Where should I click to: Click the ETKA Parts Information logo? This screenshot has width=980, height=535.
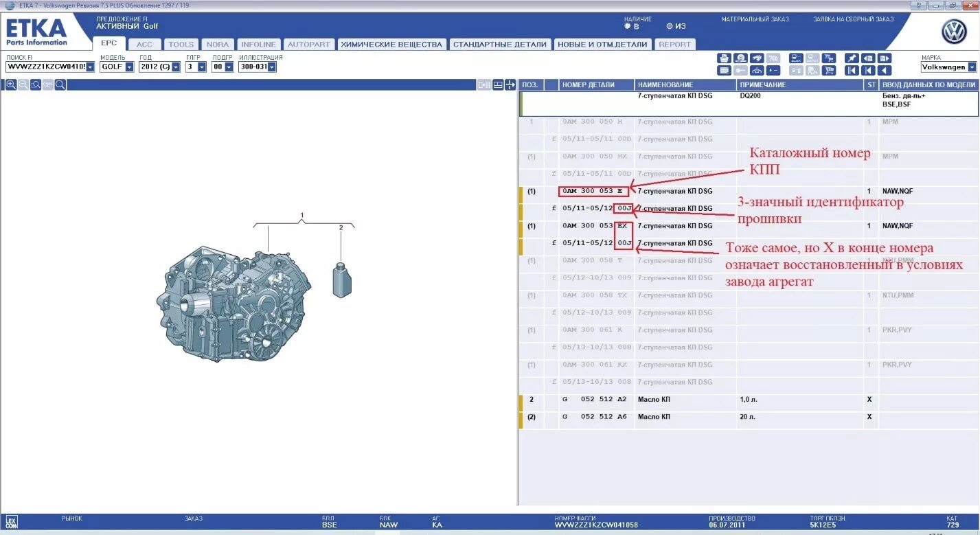point(37,32)
